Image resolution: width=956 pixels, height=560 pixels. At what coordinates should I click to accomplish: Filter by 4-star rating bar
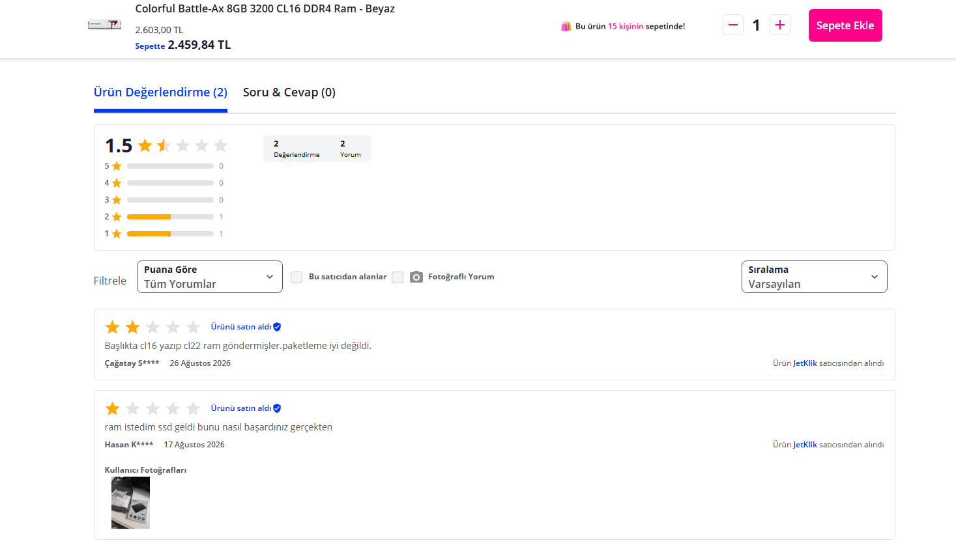coord(170,183)
